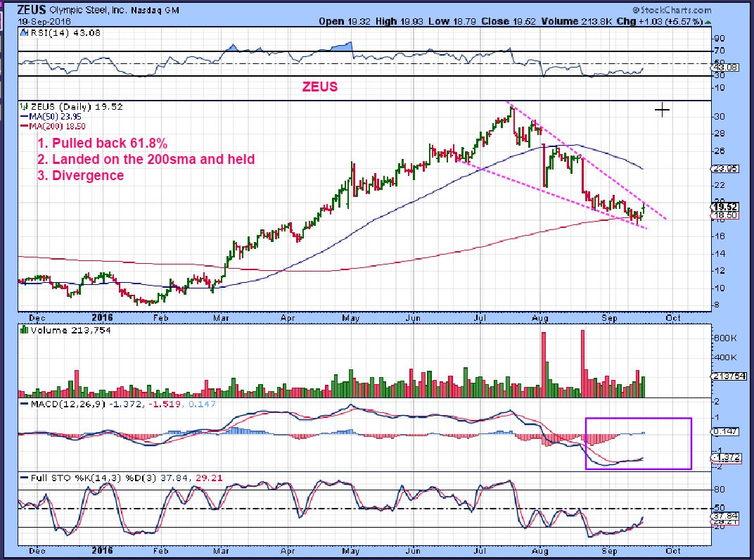Click the -1.372 MACD value tag on right axis

727,457
